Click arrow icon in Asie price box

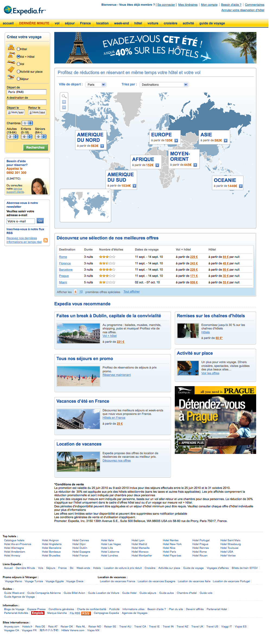(x=226, y=140)
